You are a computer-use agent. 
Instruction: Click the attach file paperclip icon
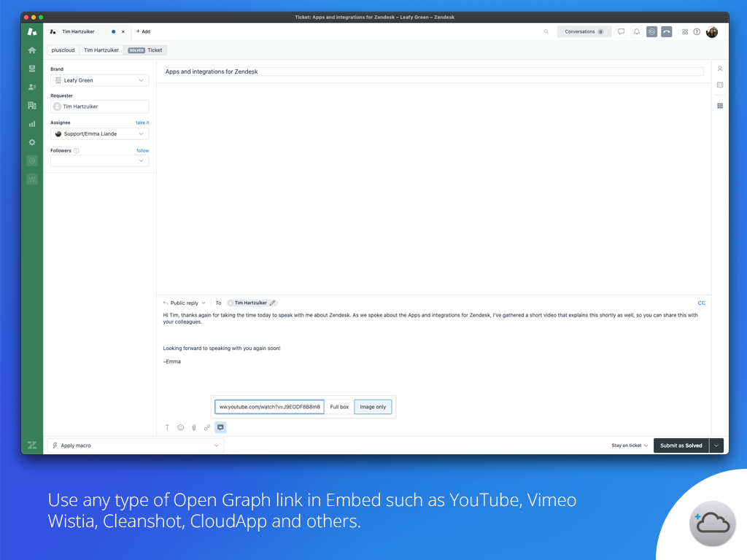[193, 427]
